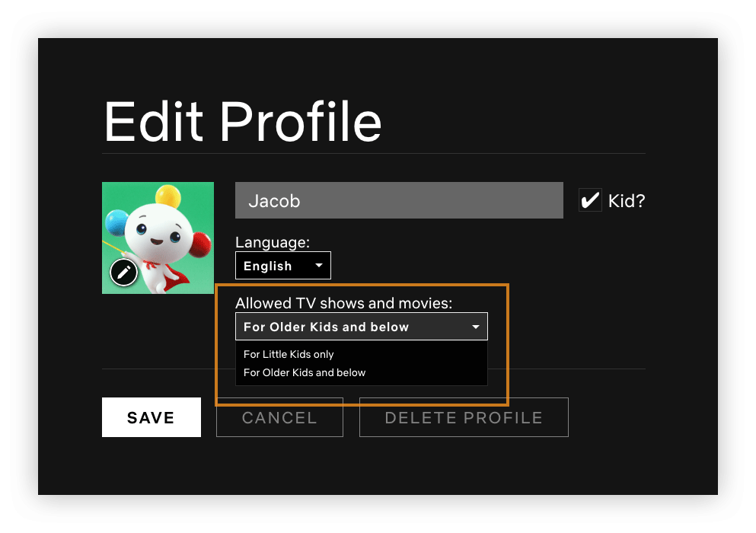This screenshot has width=756, height=533.
Task: Focus the Jacob profile name field
Action: point(399,201)
